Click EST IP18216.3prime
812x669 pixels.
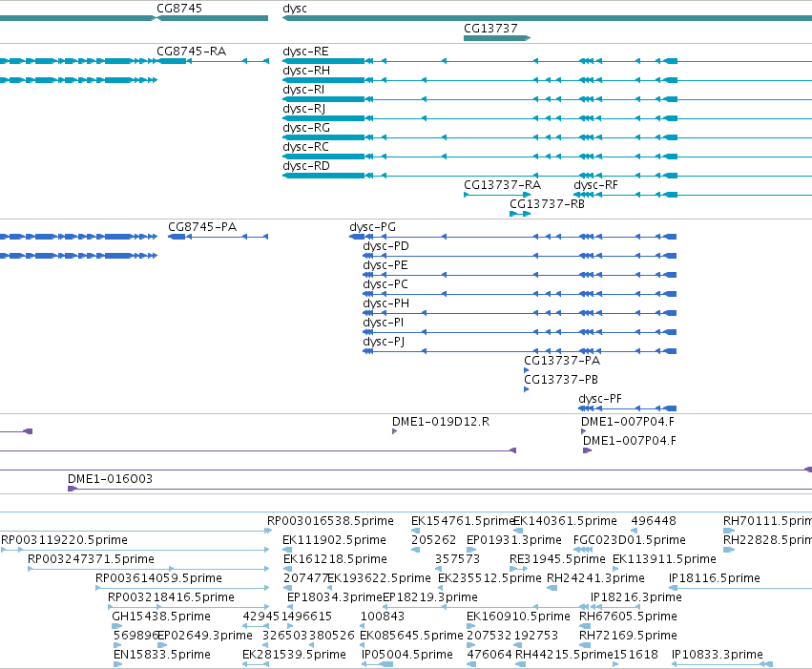coord(635,597)
